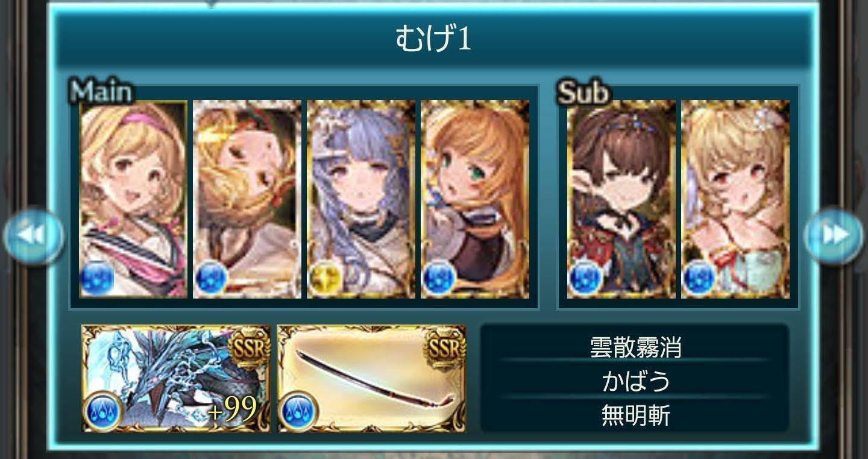Select the green-eyed blonde main character
This screenshot has height=459, width=868.
point(475,199)
